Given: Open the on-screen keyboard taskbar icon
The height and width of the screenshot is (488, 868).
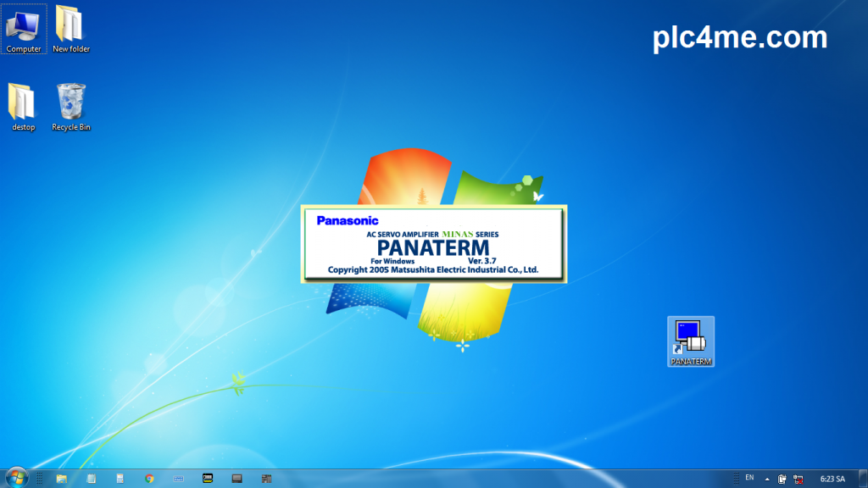Looking at the screenshot, I should coord(179,479).
